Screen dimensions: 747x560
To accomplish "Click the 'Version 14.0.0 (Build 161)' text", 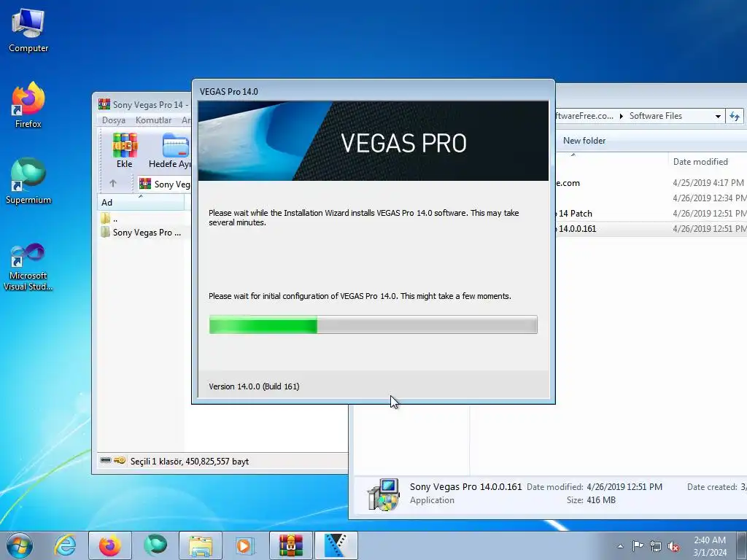I will tap(254, 386).
